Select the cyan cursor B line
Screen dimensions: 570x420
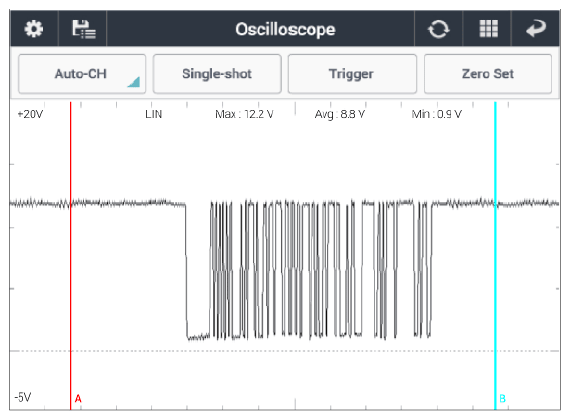[x=495, y=256]
